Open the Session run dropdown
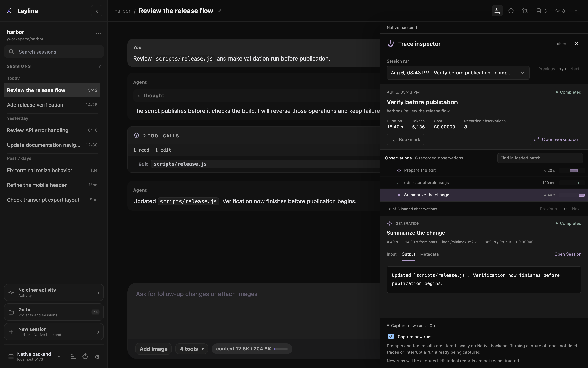The height and width of the screenshot is (368, 588). 458,73
